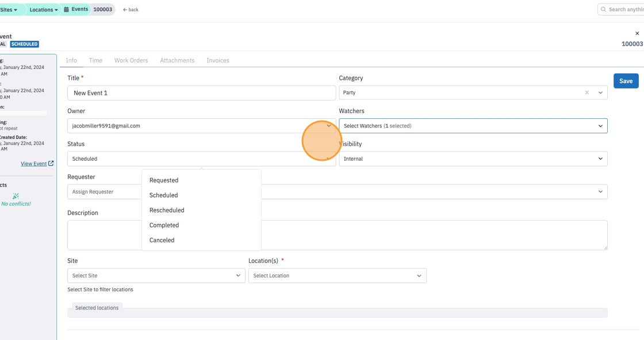Open the Select Watchers dropdown
This screenshot has width=644, height=340.
click(473, 126)
